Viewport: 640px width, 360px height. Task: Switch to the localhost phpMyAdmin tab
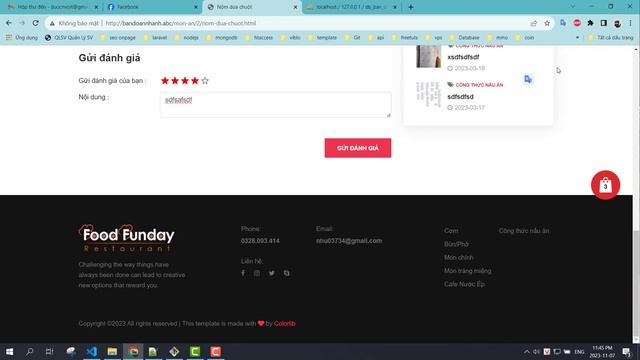coord(352,7)
